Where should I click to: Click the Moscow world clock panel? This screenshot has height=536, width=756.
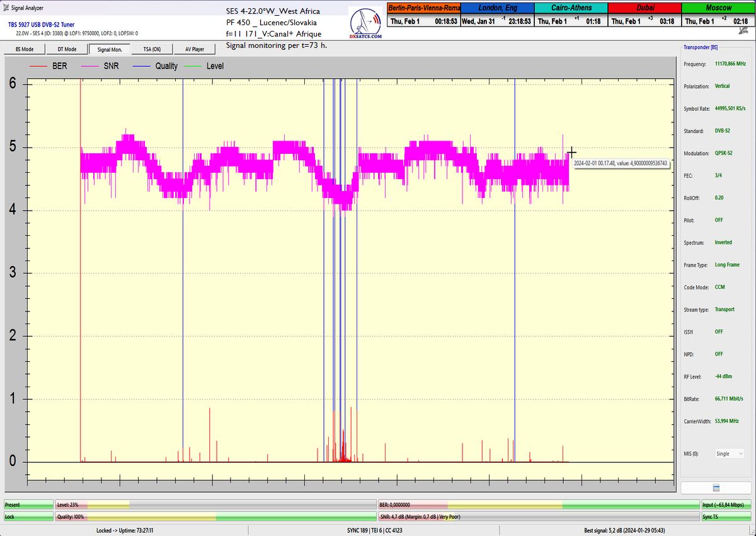tap(718, 15)
